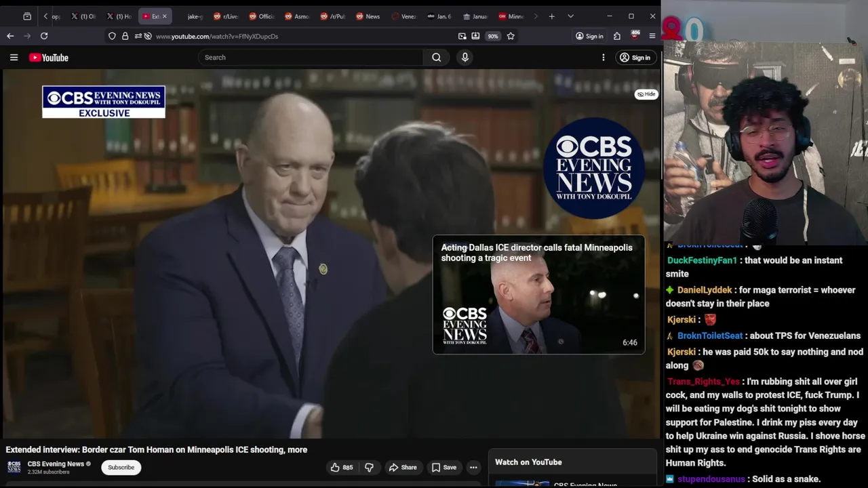The image size is (868, 488).
Task: Click the browser address bar URL
Action: [217, 36]
